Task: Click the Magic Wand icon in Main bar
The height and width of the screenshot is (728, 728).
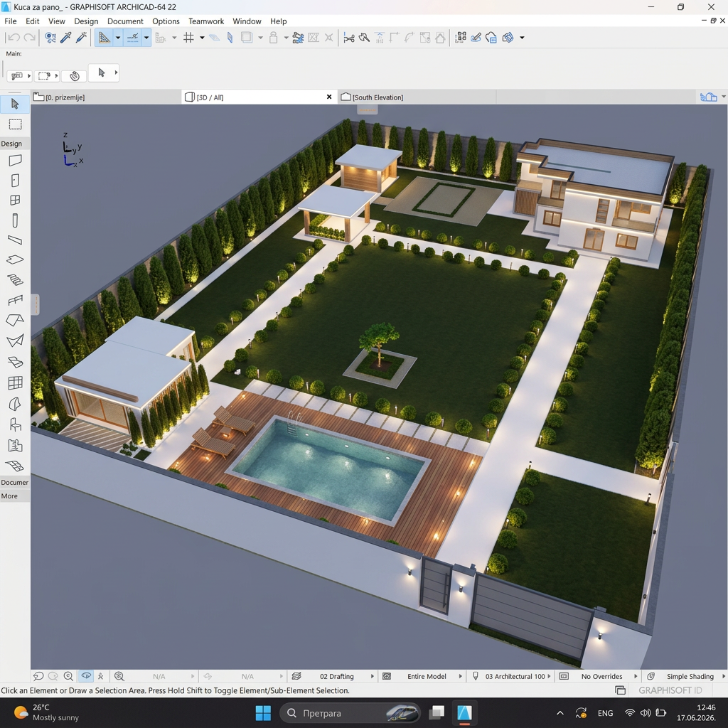Action: [74, 75]
